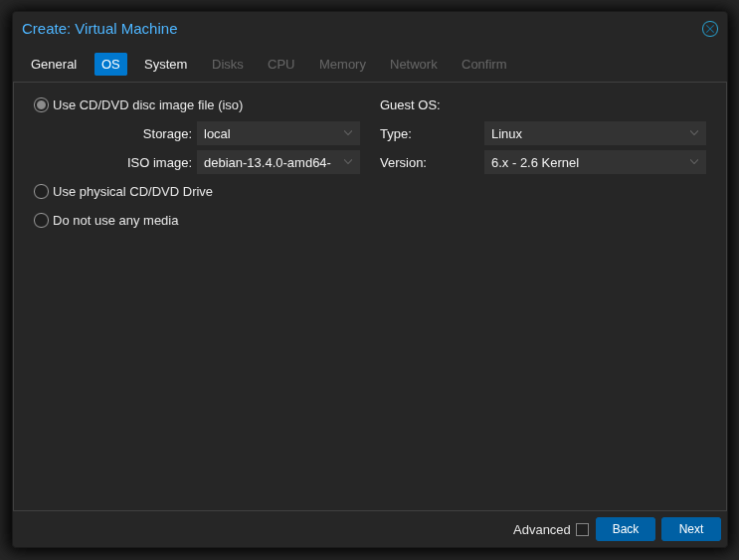This screenshot has width=739, height=560.
Task: Switch to the General tab
Action: (x=54, y=65)
